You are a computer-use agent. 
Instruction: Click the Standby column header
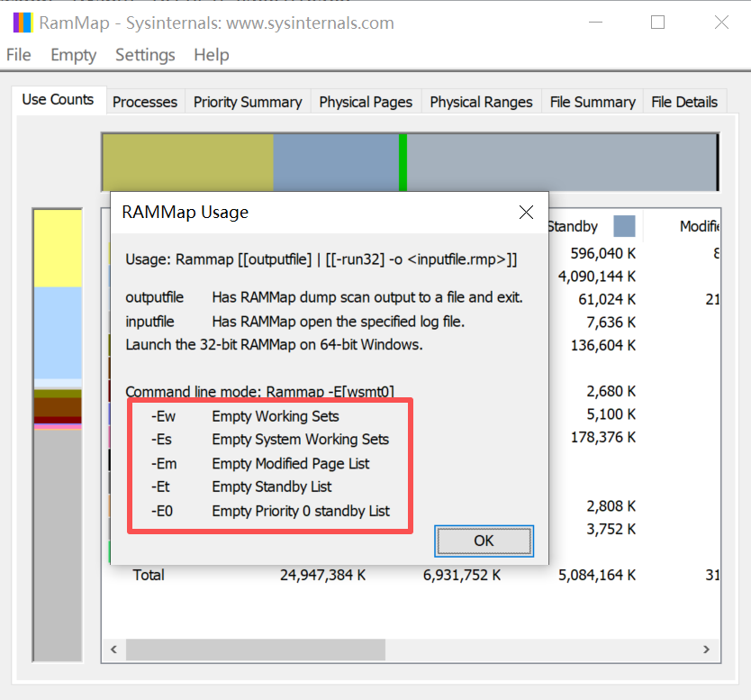point(594,225)
